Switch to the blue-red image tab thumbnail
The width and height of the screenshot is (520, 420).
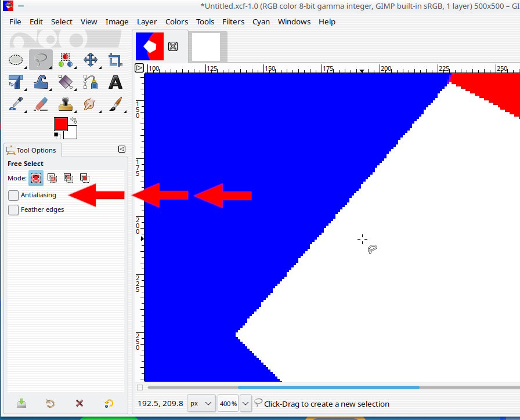[x=150, y=46]
